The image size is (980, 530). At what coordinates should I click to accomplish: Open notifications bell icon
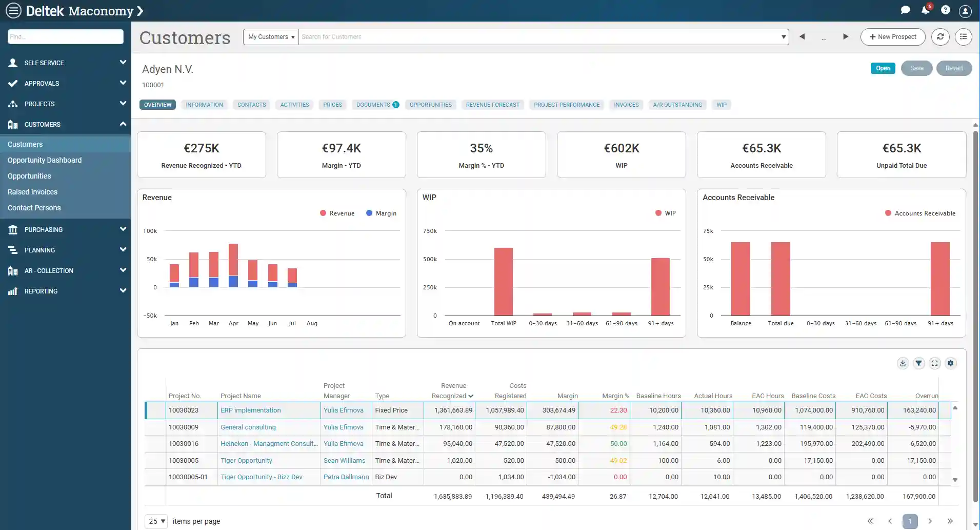click(x=925, y=10)
